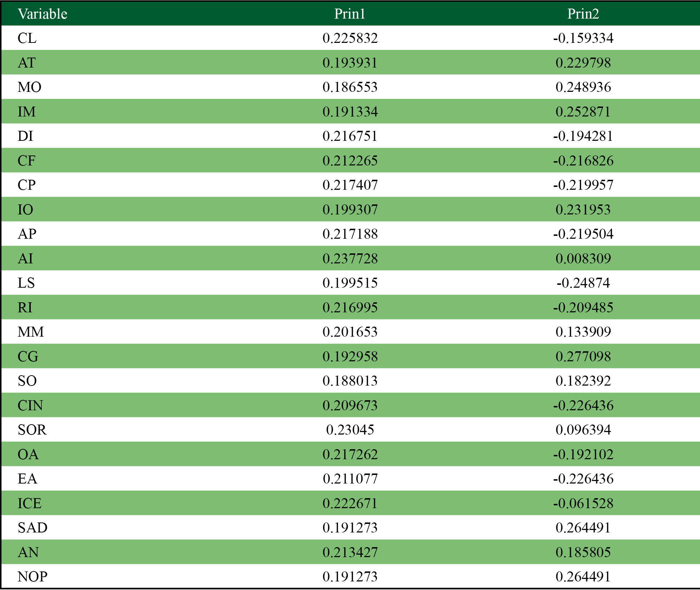This screenshot has height=590, width=700.
Task: Click the Prin1 column header
Action: pyautogui.click(x=350, y=14)
